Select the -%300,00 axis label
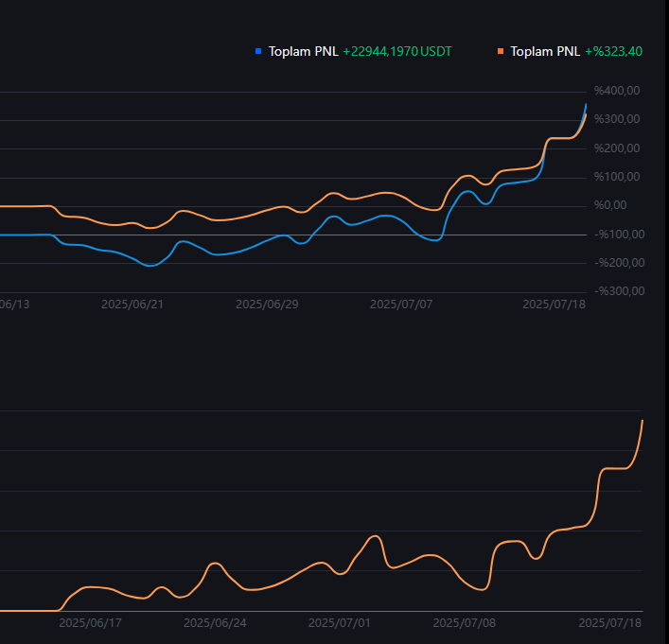669x644 pixels. pos(620,291)
